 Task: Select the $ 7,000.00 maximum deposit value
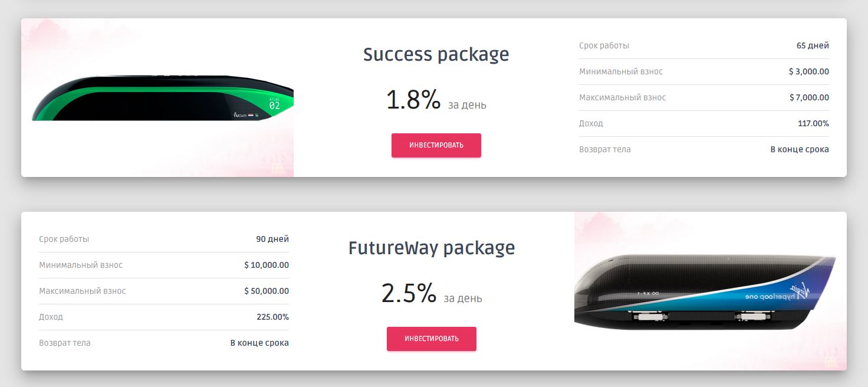pyautogui.click(x=809, y=97)
